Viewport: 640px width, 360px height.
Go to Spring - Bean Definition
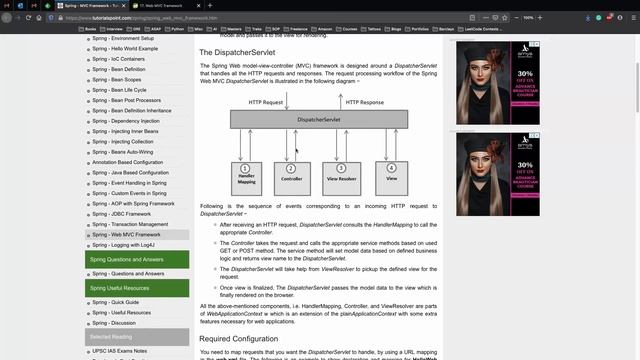(x=119, y=69)
